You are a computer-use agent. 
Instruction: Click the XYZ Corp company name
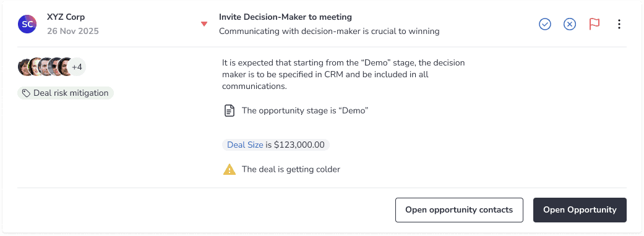66,17
